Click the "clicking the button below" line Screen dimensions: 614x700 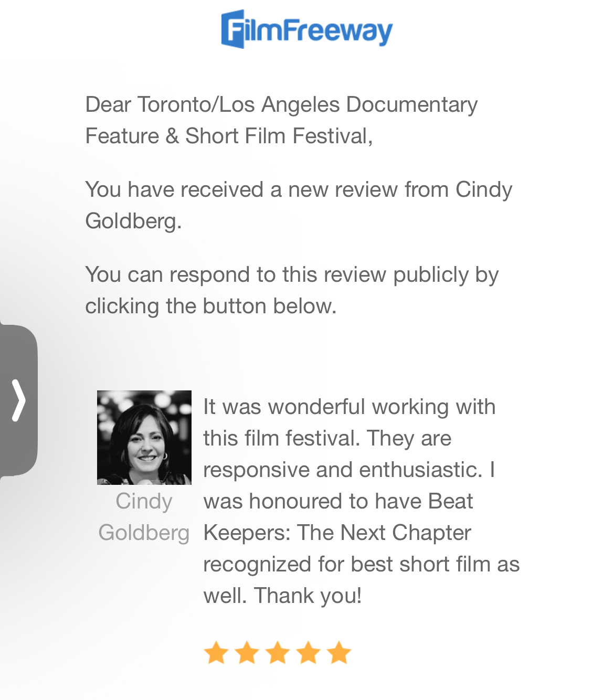coord(210,306)
